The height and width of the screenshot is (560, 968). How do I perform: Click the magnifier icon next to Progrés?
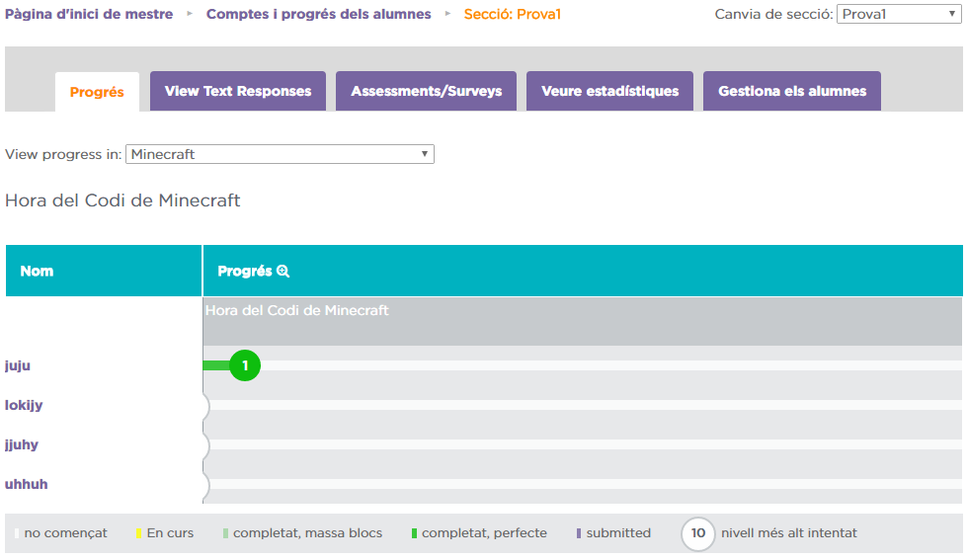pos(283,272)
